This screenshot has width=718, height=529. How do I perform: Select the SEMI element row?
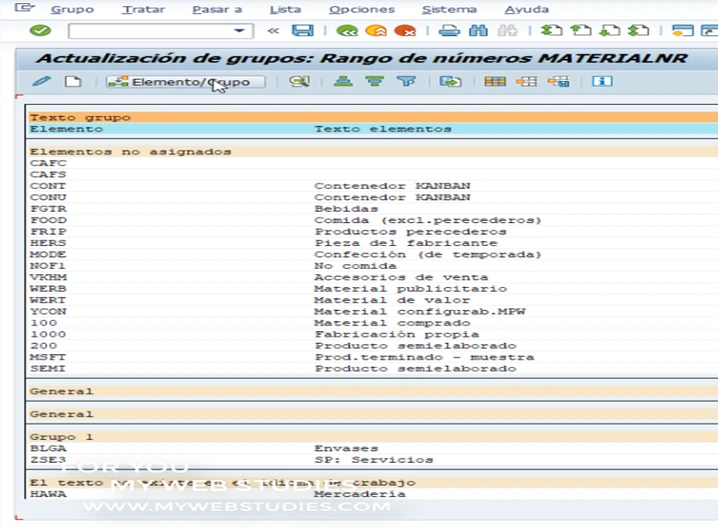coord(373,369)
